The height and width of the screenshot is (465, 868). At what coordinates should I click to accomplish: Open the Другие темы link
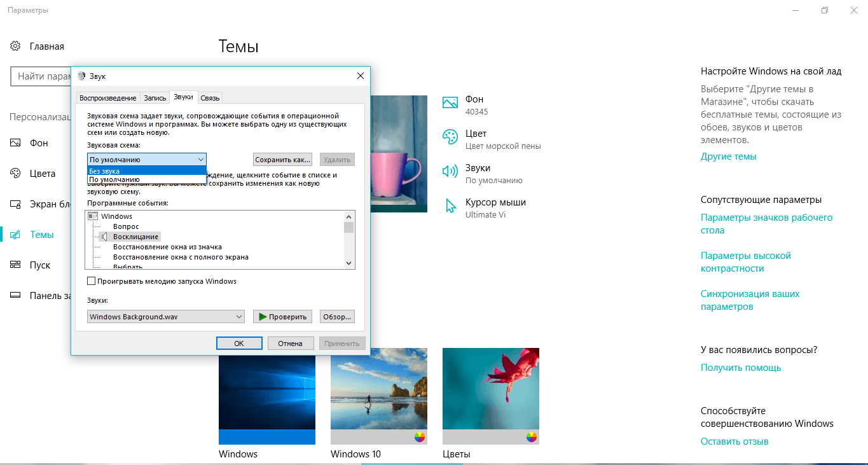(729, 156)
